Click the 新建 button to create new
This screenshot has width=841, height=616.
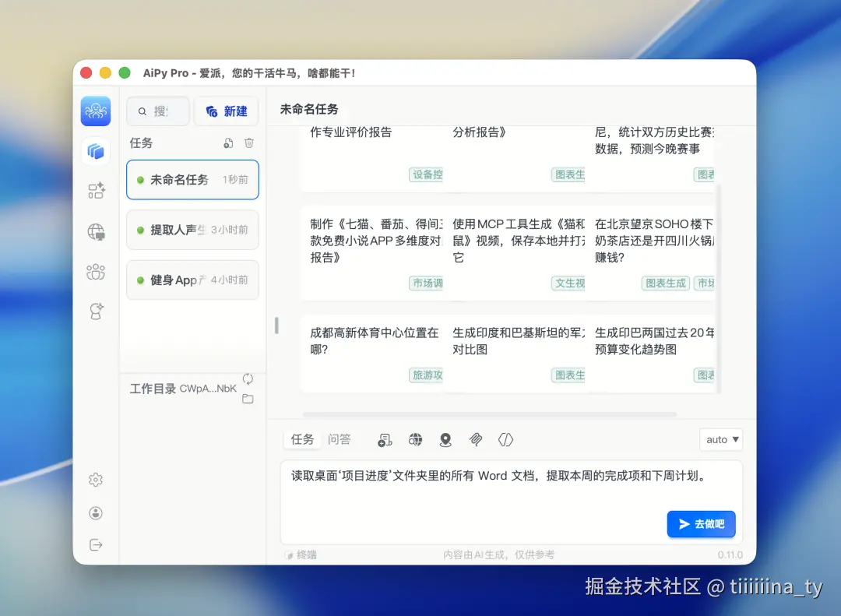(227, 111)
